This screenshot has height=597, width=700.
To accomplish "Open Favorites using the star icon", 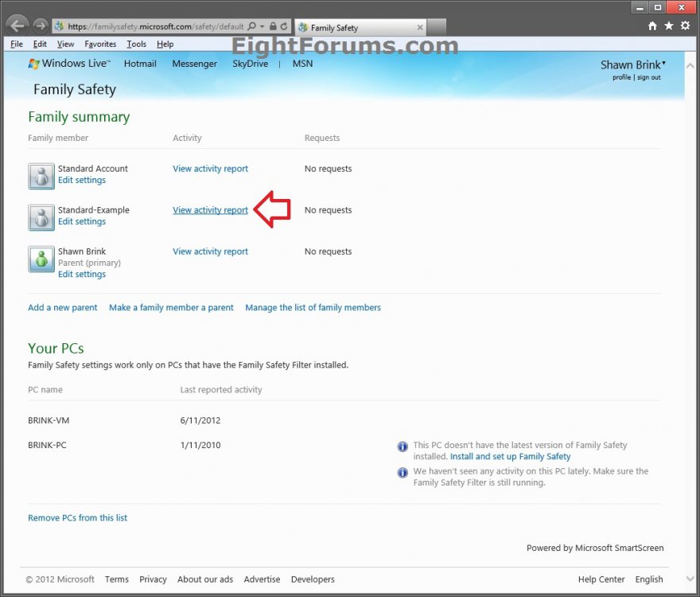I will click(x=669, y=26).
